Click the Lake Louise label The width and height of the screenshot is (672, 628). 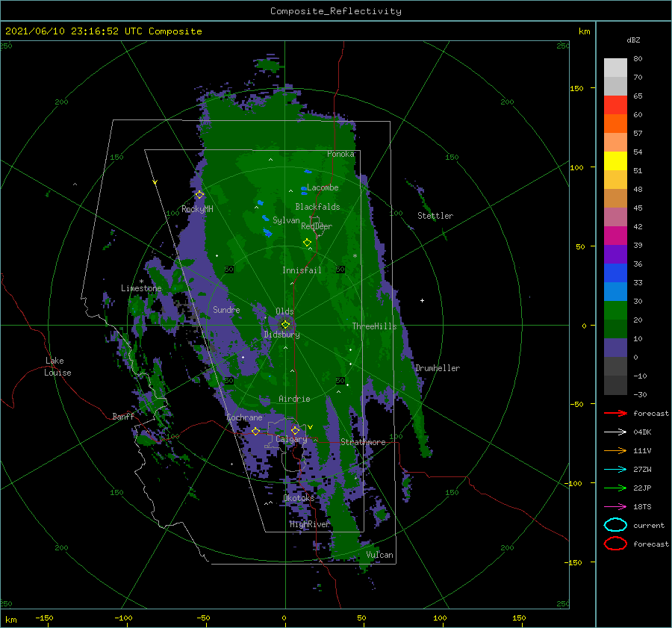pyautogui.click(x=57, y=367)
